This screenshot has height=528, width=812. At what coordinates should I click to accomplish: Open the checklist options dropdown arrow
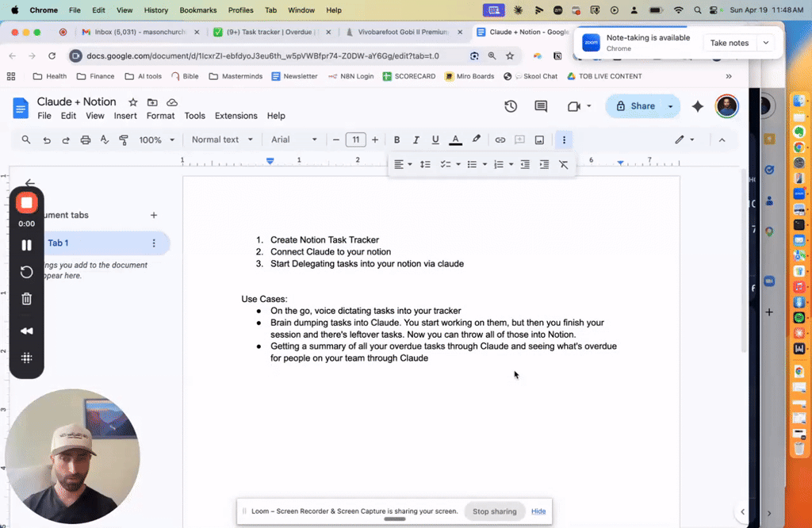(458, 165)
